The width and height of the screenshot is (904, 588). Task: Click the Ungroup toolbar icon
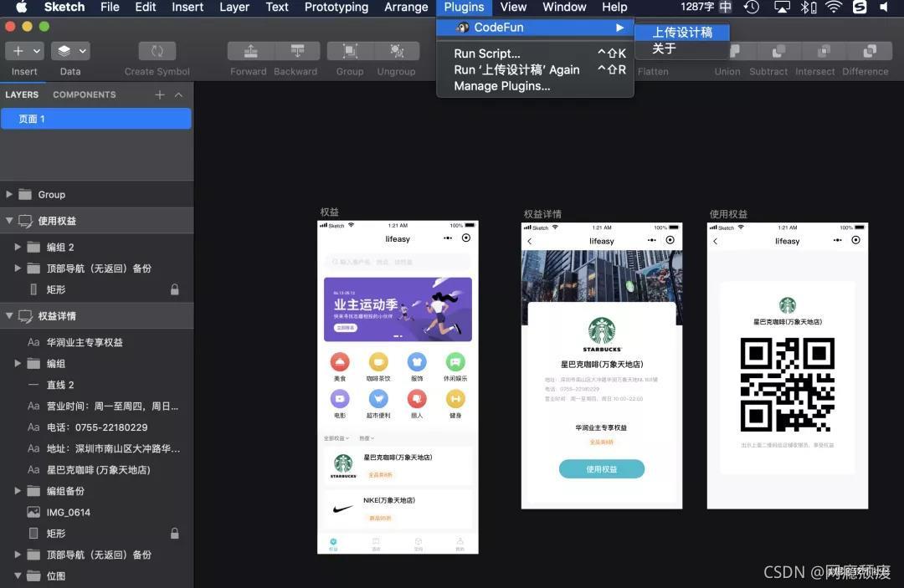[397, 51]
